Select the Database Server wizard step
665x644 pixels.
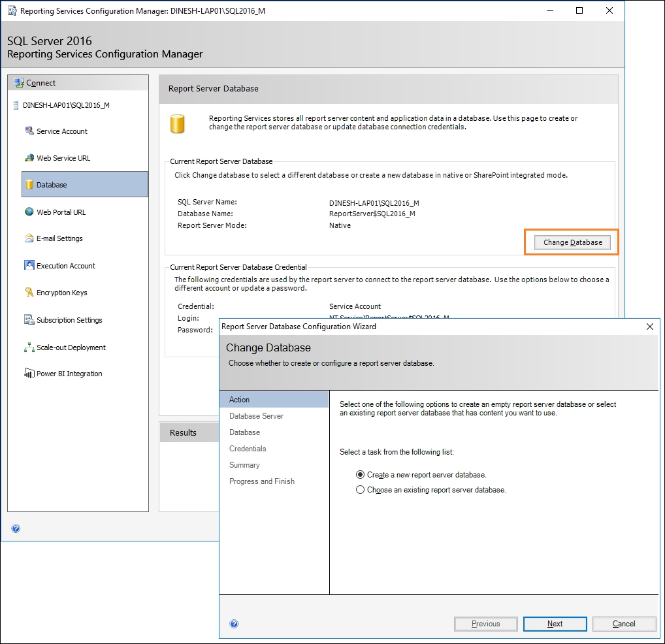pyautogui.click(x=256, y=416)
